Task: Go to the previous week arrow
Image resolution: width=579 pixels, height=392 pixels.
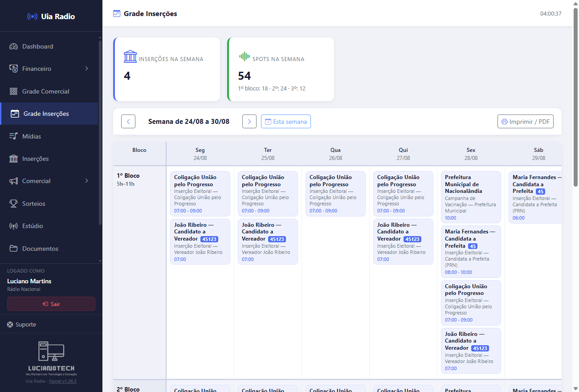Action: pyautogui.click(x=128, y=121)
